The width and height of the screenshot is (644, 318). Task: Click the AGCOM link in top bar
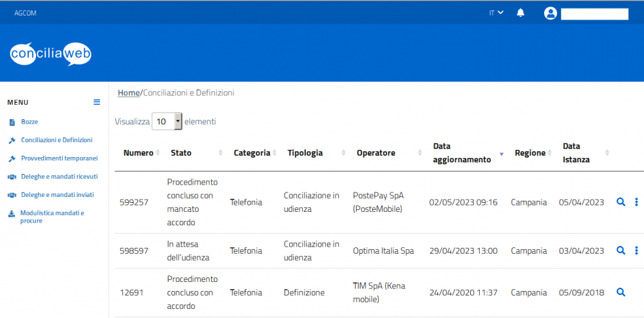[25, 13]
